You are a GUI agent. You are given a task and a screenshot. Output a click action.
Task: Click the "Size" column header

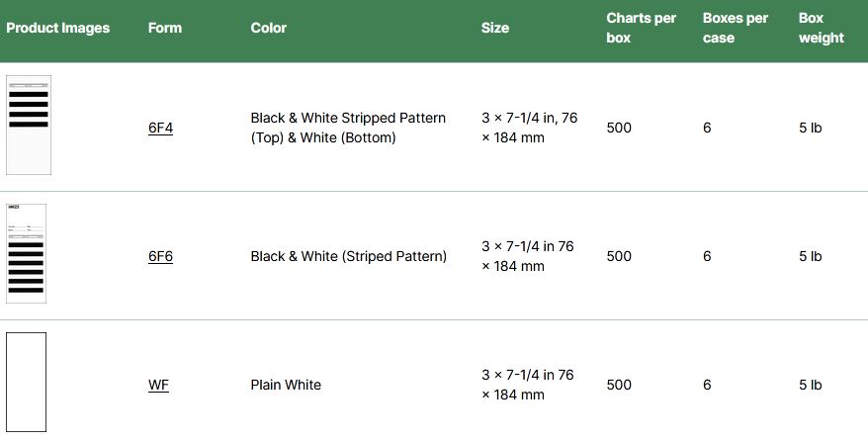[x=495, y=28]
